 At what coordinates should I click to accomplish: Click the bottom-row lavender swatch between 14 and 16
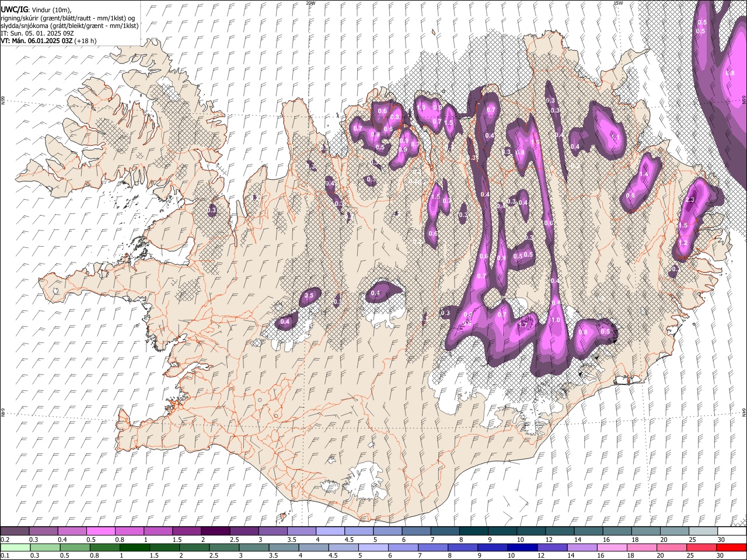pos(583,548)
